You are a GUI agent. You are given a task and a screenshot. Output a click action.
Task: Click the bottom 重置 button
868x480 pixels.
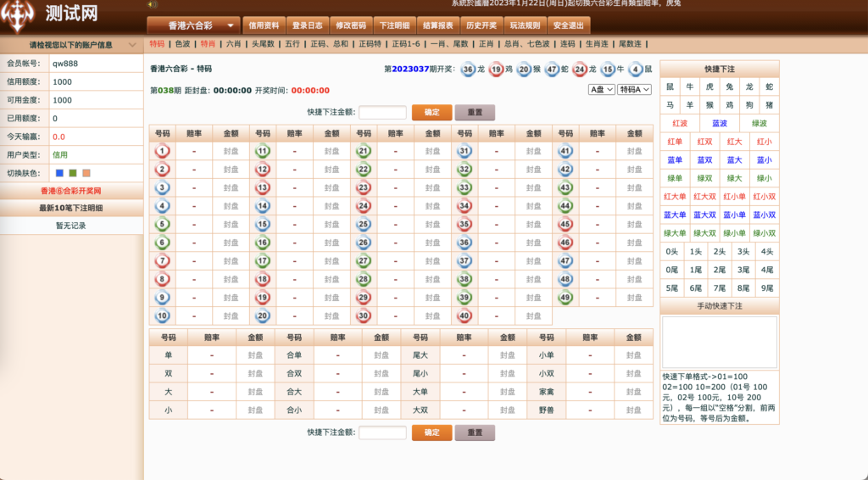pyautogui.click(x=475, y=433)
